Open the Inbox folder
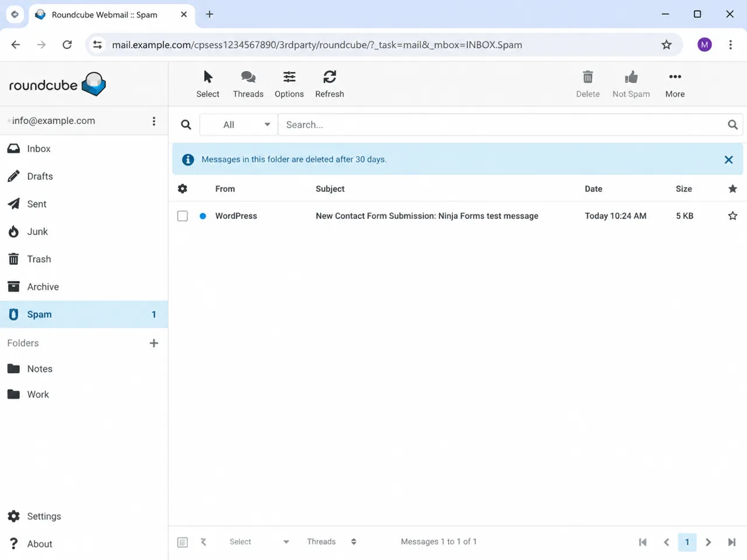 [x=84, y=149]
